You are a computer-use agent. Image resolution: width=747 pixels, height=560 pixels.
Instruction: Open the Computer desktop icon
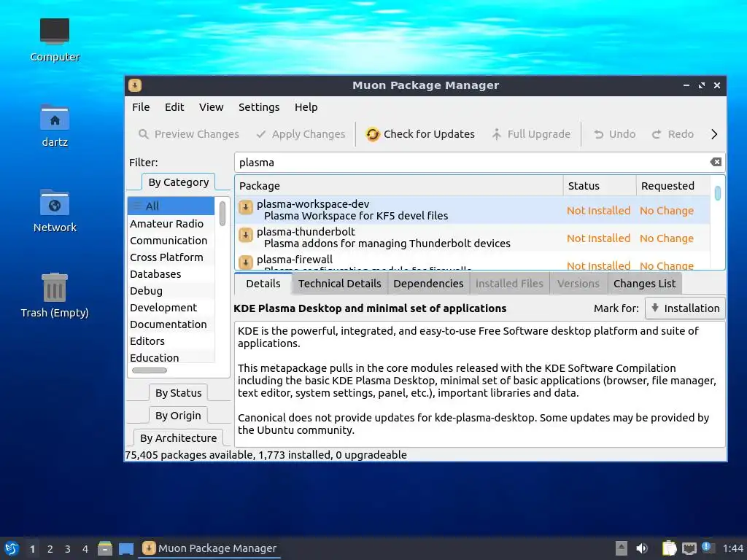pos(55,40)
